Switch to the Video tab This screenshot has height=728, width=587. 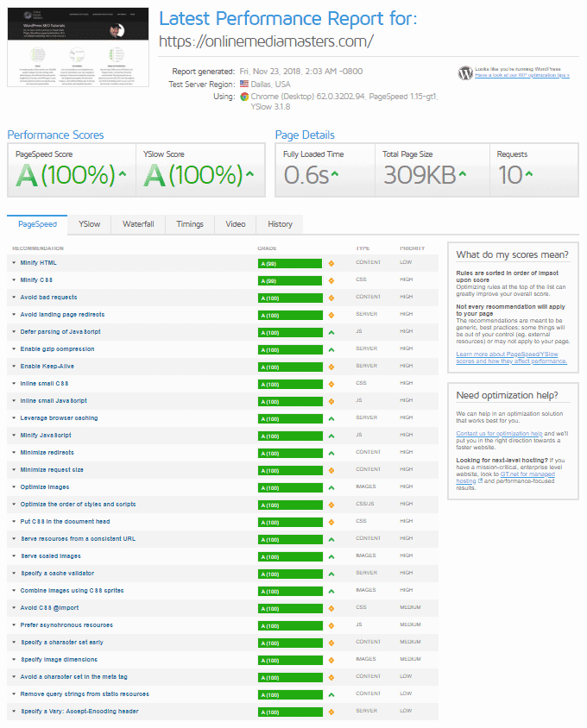pyautogui.click(x=235, y=224)
